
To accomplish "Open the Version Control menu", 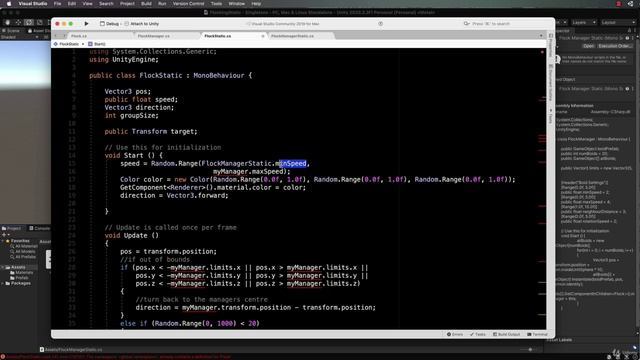I will [x=189, y=4].
